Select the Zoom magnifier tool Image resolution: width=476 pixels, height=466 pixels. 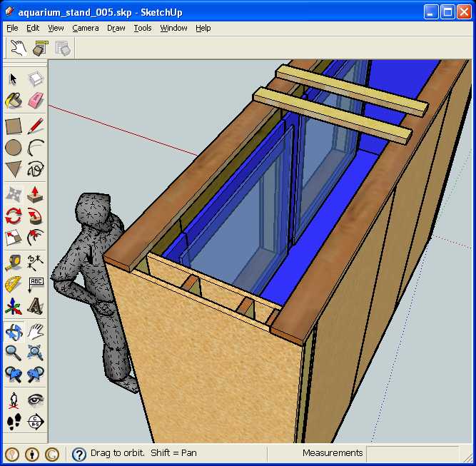tap(14, 353)
